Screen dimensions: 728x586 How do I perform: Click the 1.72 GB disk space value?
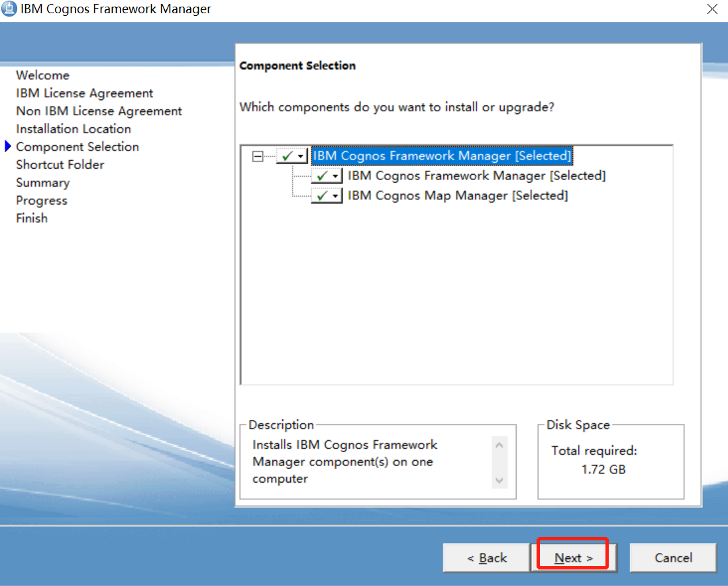point(603,469)
